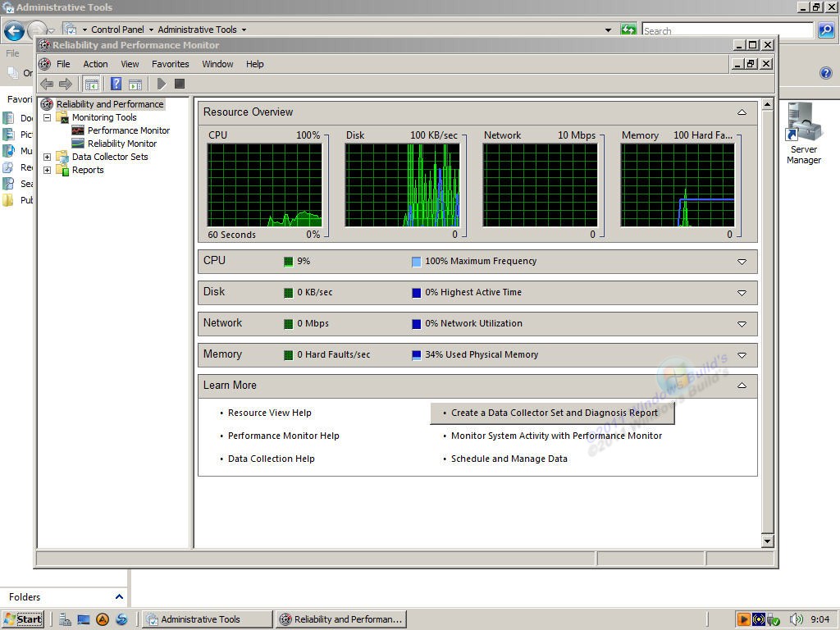
Task: Click the Memory graph in Resource Overview
Action: (678, 185)
